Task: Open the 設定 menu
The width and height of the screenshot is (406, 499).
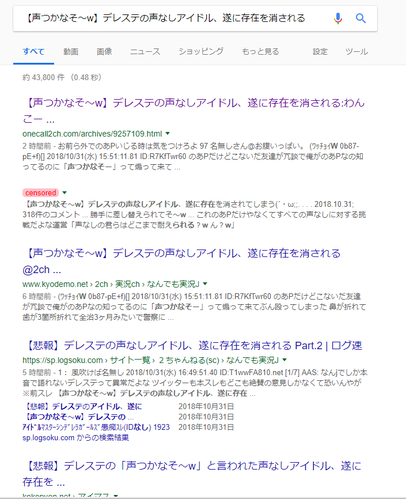Action: 320,52
